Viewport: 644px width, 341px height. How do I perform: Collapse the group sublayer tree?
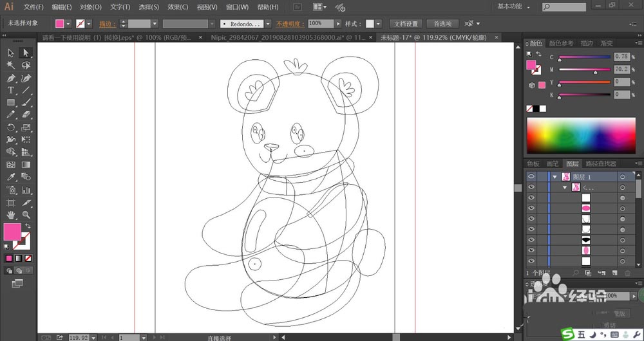click(x=565, y=187)
